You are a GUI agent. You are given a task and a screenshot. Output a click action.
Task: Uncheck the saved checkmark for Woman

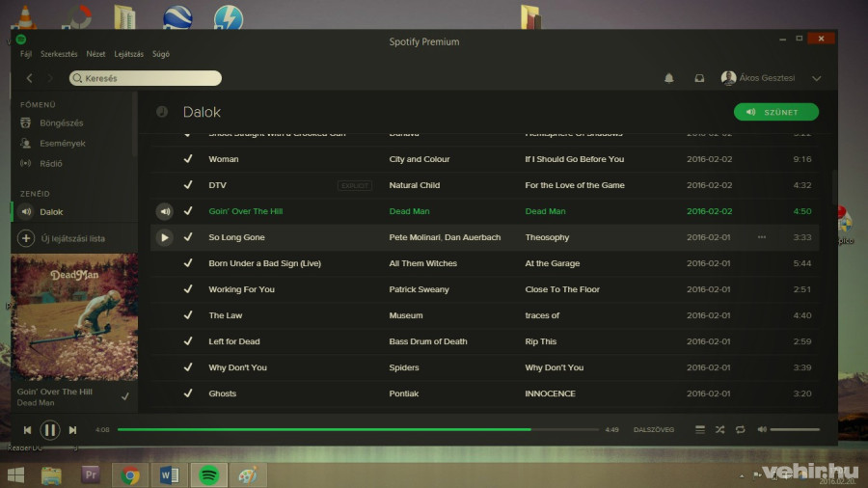tap(188, 159)
